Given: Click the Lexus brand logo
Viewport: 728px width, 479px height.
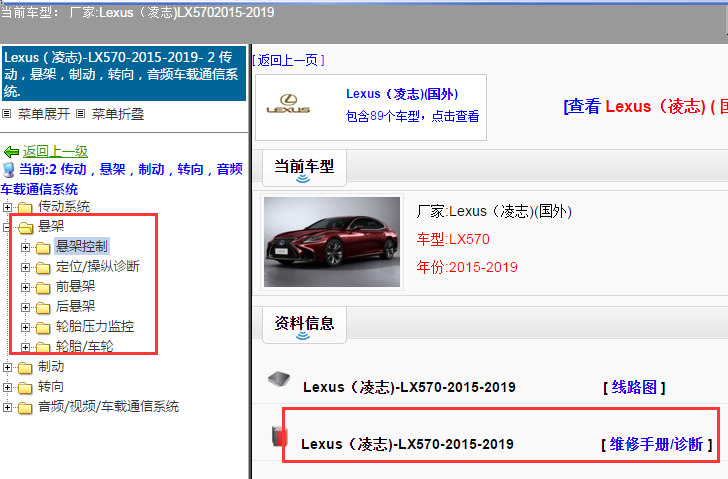Looking at the screenshot, I should pyautogui.click(x=288, y=104).
